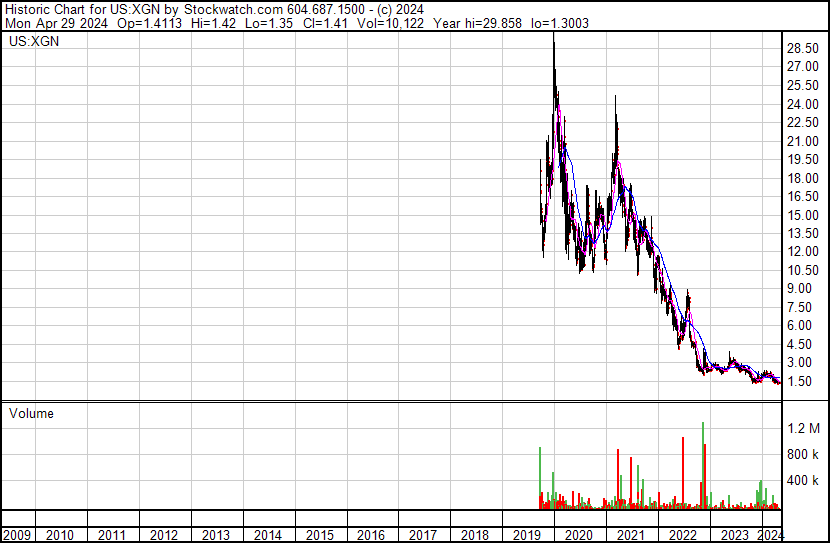Click the 1.2 M volume axis label
This screenshot has width=830, height=543.
pyautogui.click(x=803, y=428)
